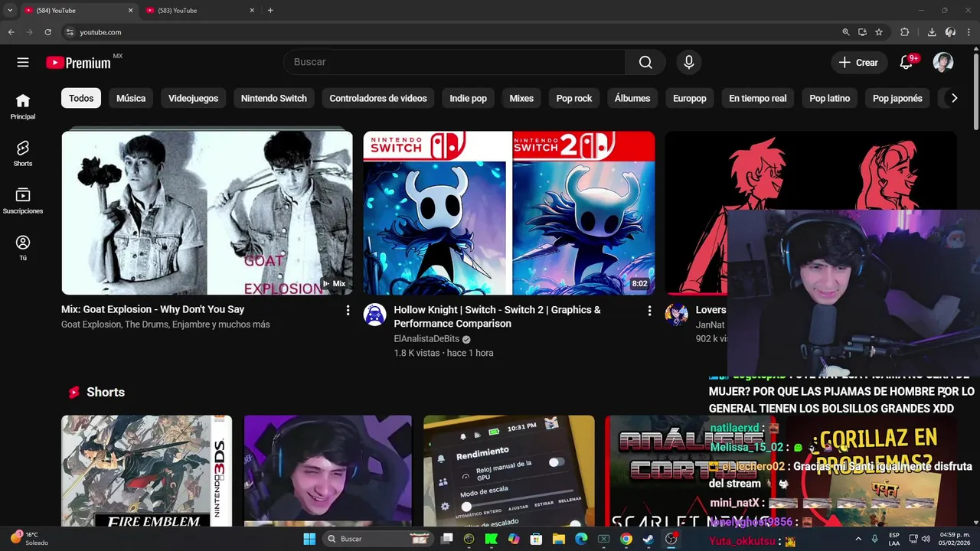This screenshot has height=551, width=980.
Task: Open options for Goat Explosion mix video
Action: [348, 310]
